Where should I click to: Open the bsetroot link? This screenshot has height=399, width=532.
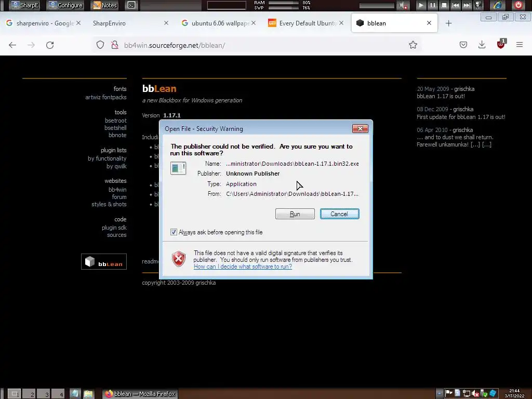(116, 121)
